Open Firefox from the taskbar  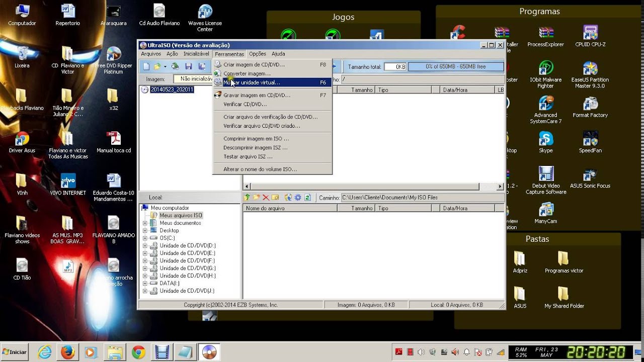click(x=68, y=352)
